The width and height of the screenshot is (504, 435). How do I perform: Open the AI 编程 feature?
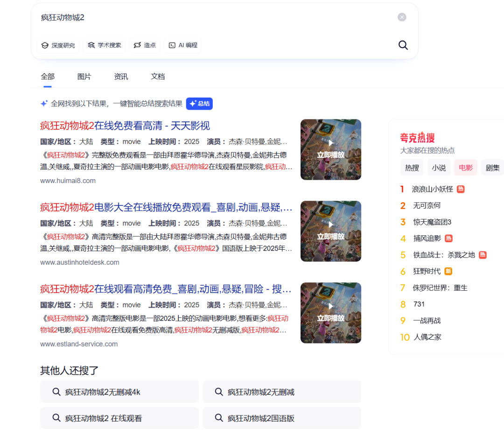pyautogui.click(x=182, y=45)
